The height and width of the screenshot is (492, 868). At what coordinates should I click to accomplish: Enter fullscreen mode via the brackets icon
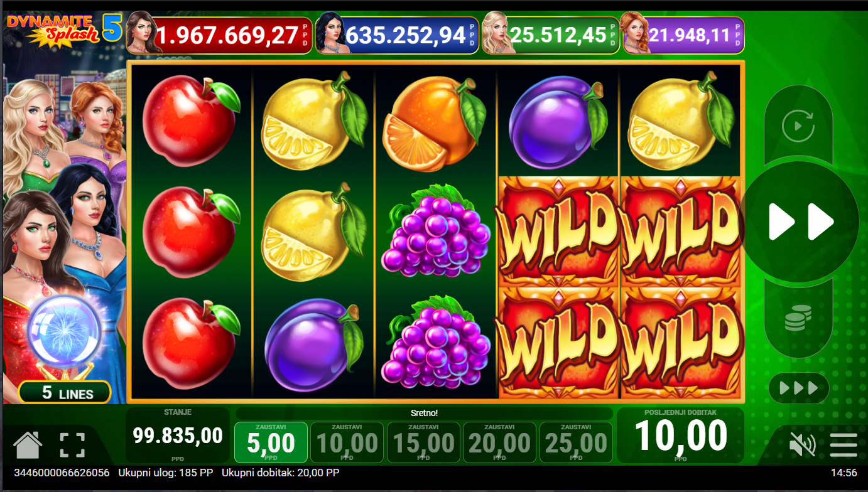click(72, 444)
